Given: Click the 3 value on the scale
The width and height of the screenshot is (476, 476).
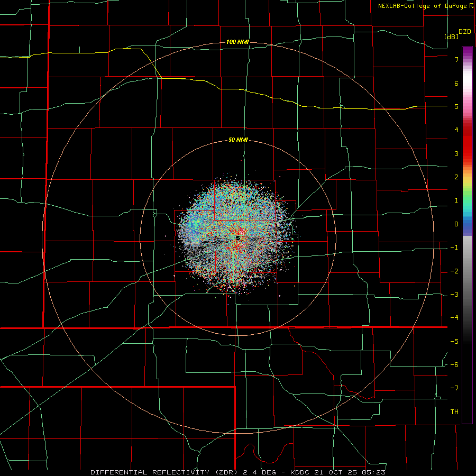Looking at the screenshot, I should pyautogui.click(x=456, y=153).
